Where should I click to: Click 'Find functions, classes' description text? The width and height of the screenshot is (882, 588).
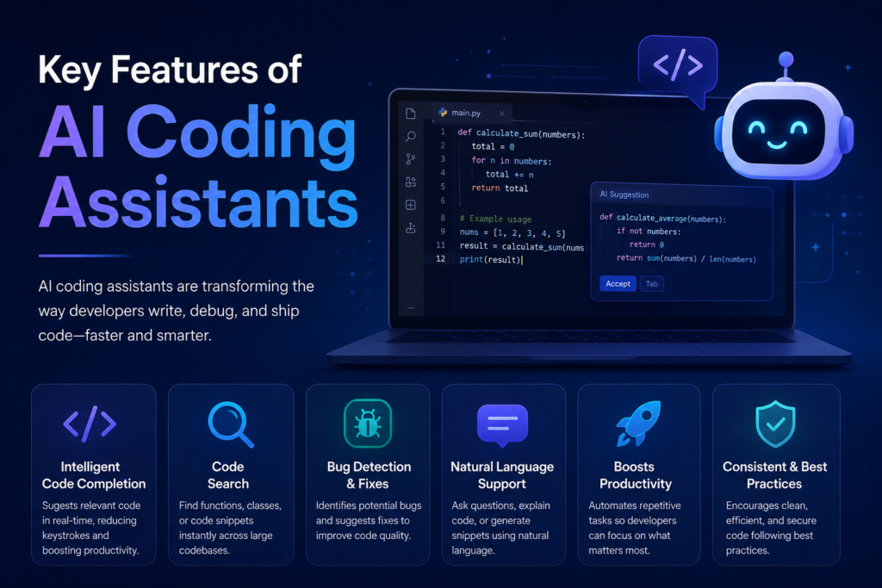(230, 528)
